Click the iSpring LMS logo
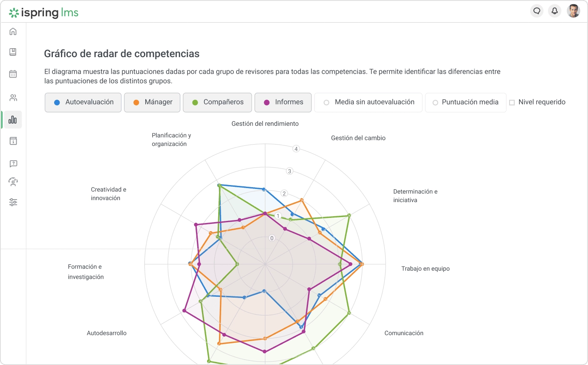Screen dimensions: 588x365 pos(43,12)
